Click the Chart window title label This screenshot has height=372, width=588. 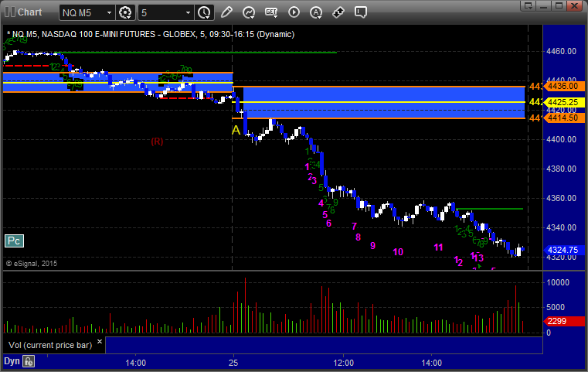[x=29, y=12]
